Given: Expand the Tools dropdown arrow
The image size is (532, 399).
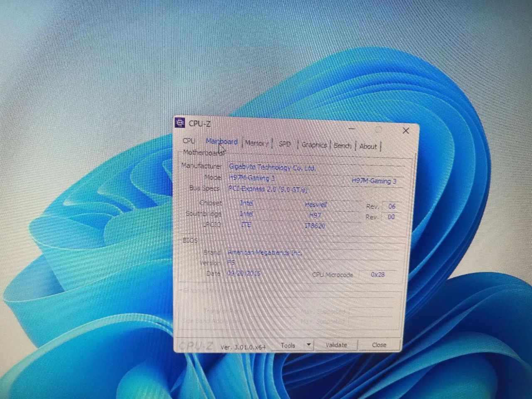Looking at the screenshot, I should click(x=308, y=345).
